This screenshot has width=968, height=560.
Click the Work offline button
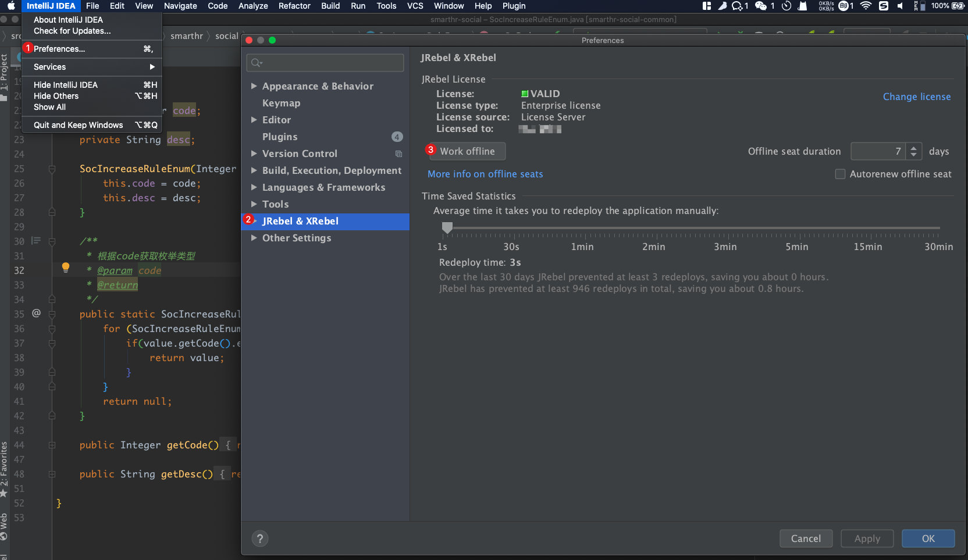click(x=467, y=151)
